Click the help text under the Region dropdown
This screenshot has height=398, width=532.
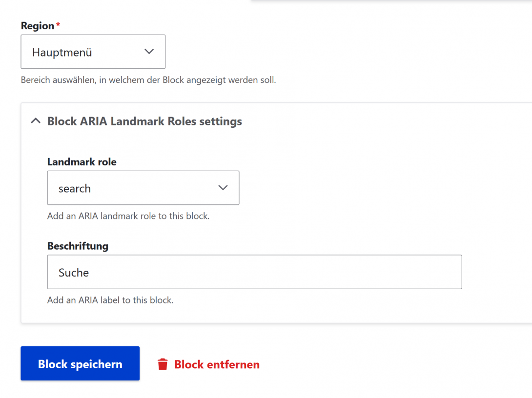(148, 80)
